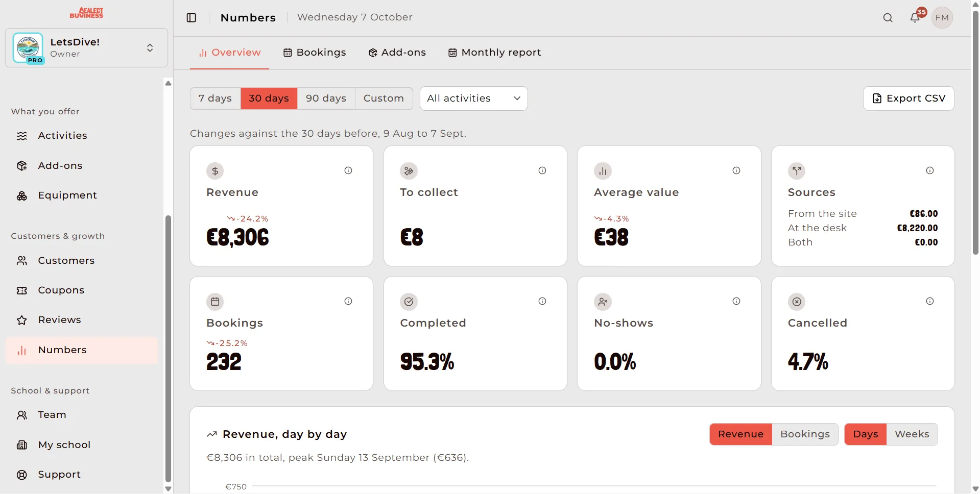The image size is (980, 494).
Task: Click the -25.2% bookings change
Action: coord(227,343)
